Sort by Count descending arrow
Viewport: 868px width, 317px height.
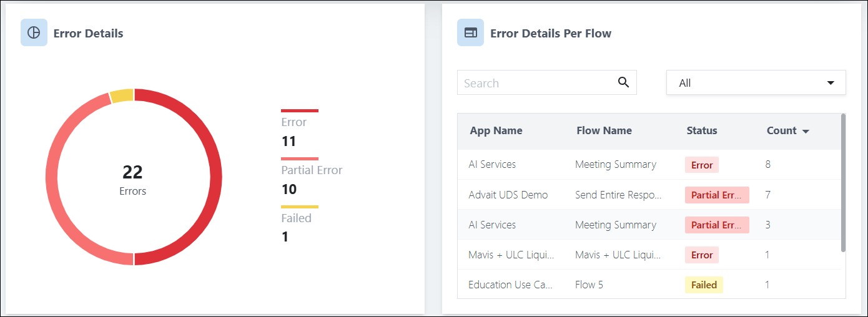(x=806, y=132)
